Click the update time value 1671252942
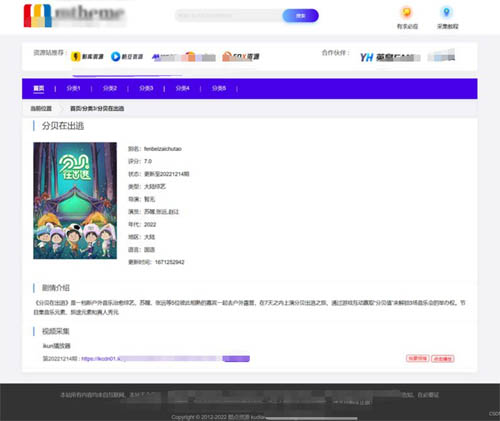 pos(169,262)
